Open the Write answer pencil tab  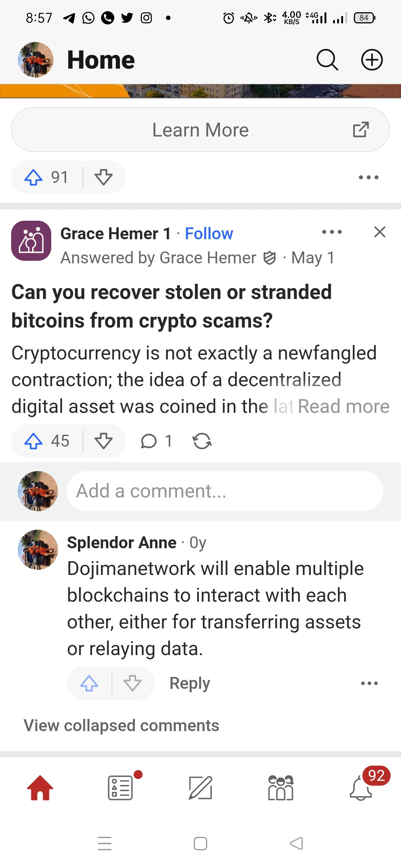(200, 788)
